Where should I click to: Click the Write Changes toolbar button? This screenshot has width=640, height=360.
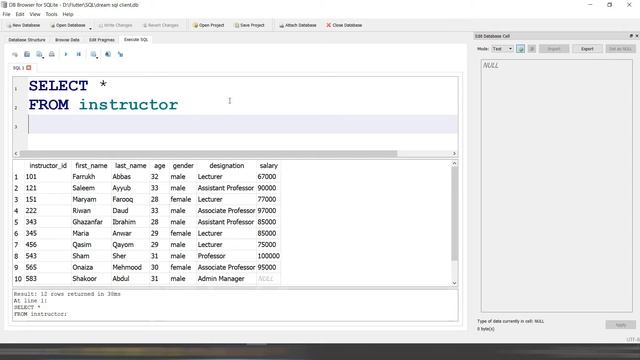115,25
